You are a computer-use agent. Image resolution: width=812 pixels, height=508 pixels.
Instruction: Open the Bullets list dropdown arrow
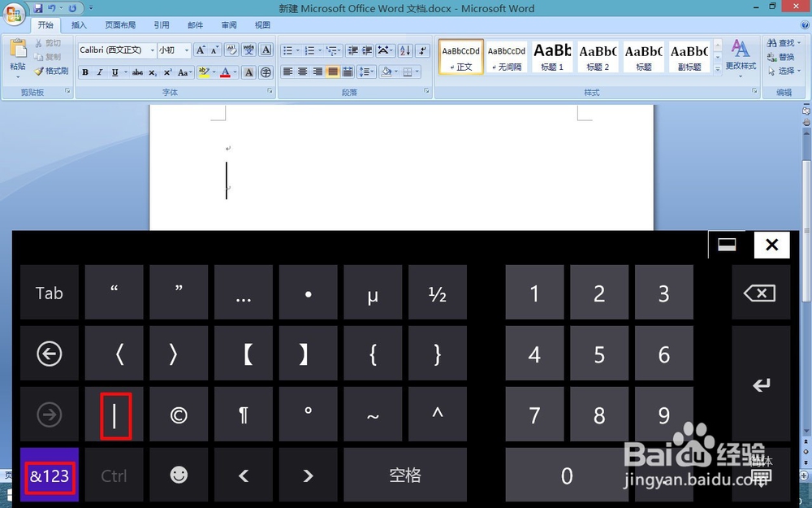click(297, 50)
